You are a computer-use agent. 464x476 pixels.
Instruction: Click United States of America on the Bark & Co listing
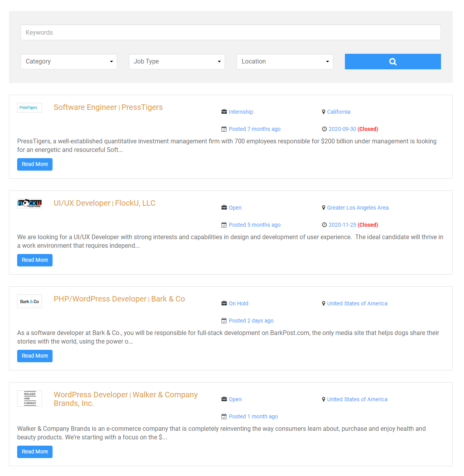click(357, 303)
